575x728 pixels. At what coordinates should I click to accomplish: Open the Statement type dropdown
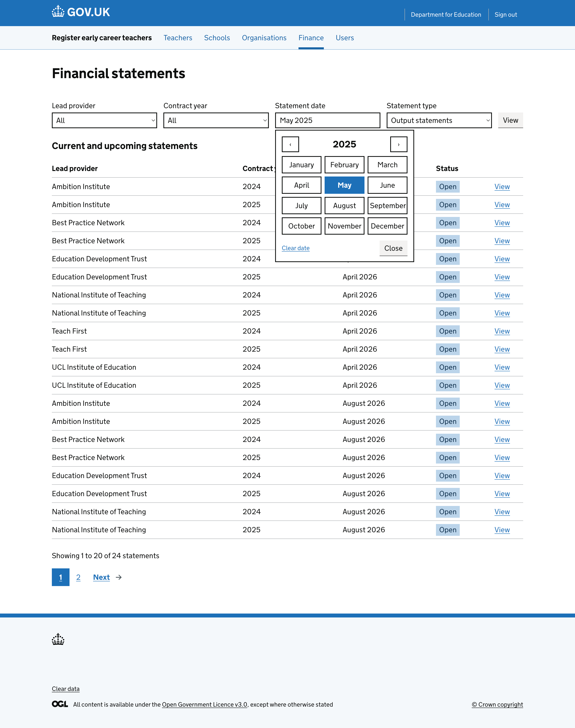[x=439, y=121]
